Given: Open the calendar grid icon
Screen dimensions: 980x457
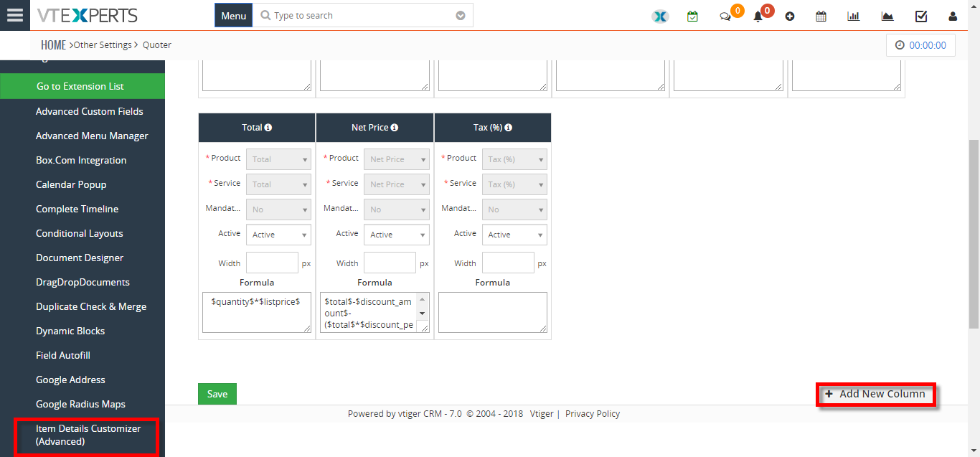Looking at the screenshot, I should (x=821, y=16).
